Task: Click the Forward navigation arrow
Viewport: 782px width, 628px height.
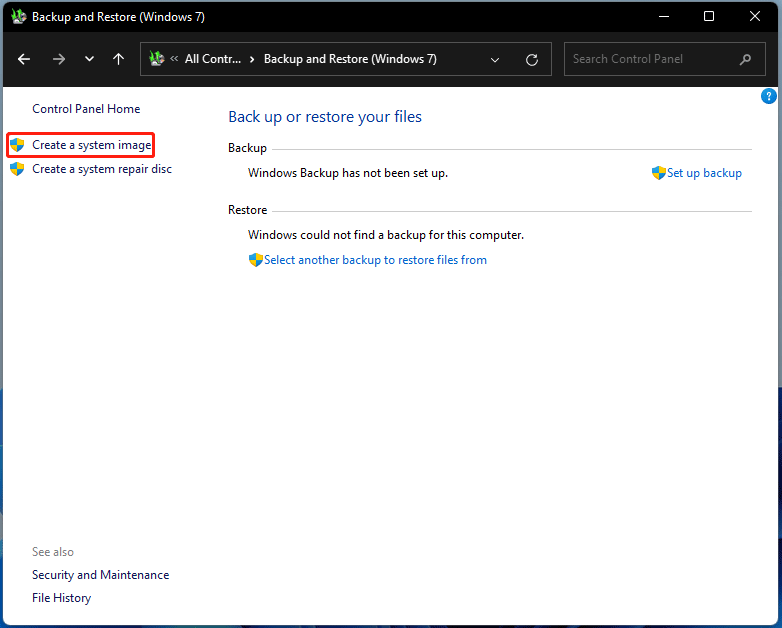Action: (58, 60)
